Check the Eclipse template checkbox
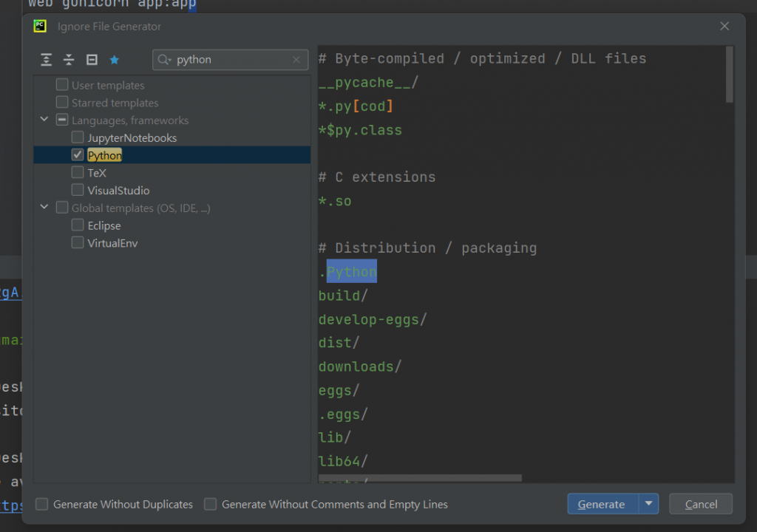Viewport: 757px width, 532px height. [77, 225]
